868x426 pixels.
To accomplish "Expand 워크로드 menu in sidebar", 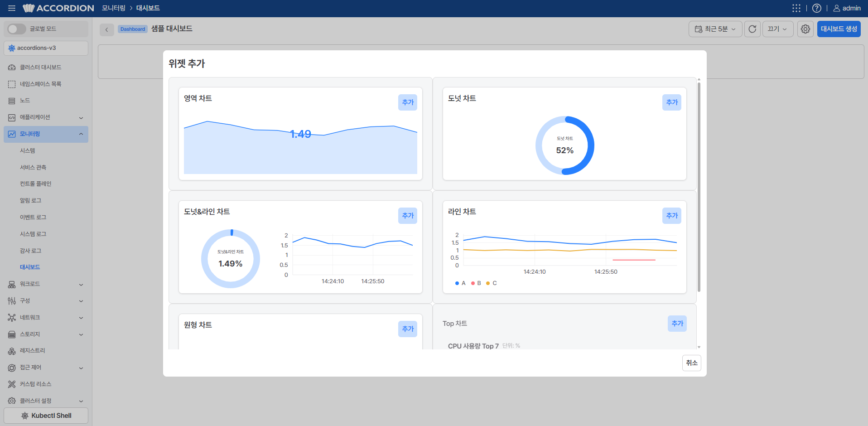I will (46, 284).
